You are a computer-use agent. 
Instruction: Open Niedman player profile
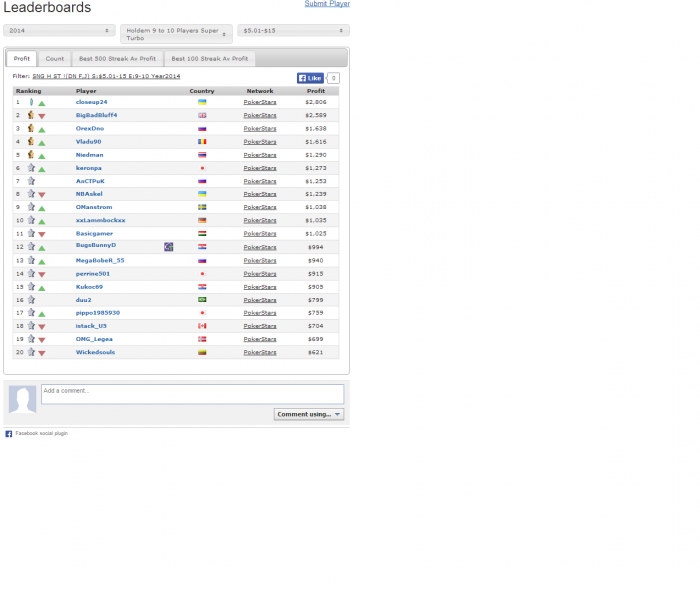[x=89, y=155]
